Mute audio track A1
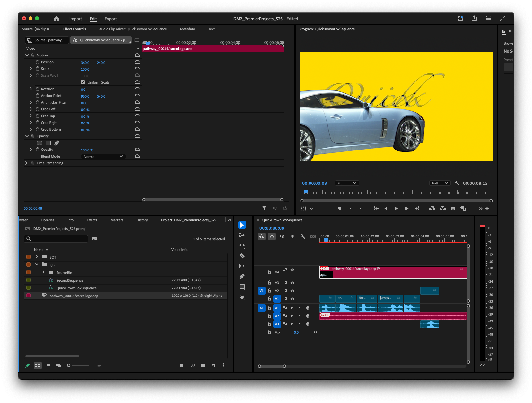The height and width of the screenshot is (403, 532). [292, 308]
